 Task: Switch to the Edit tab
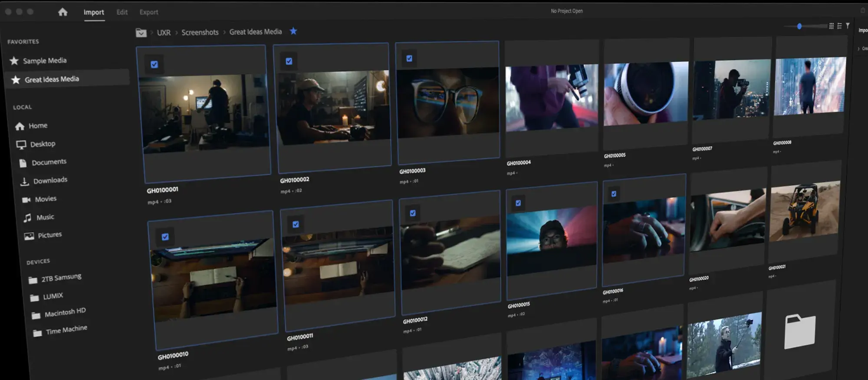(x=122, y=12)
